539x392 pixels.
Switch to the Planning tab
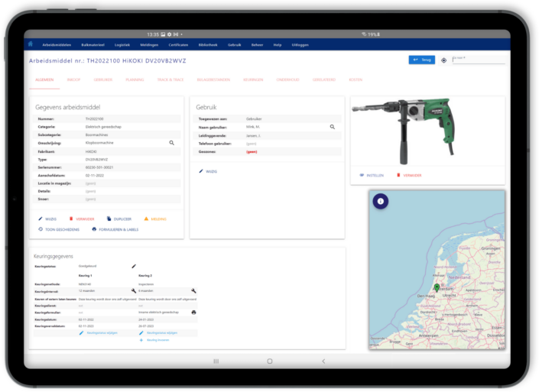(x=135, y=79)
